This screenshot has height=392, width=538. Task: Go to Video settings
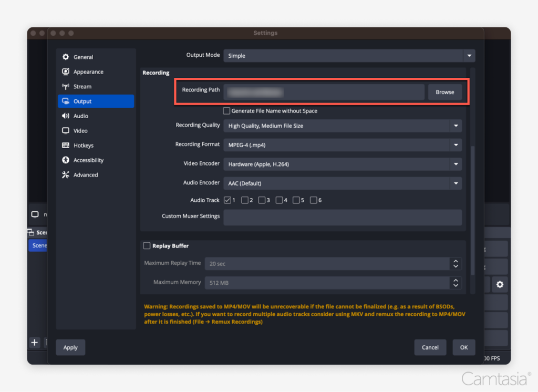coord(96,131)
